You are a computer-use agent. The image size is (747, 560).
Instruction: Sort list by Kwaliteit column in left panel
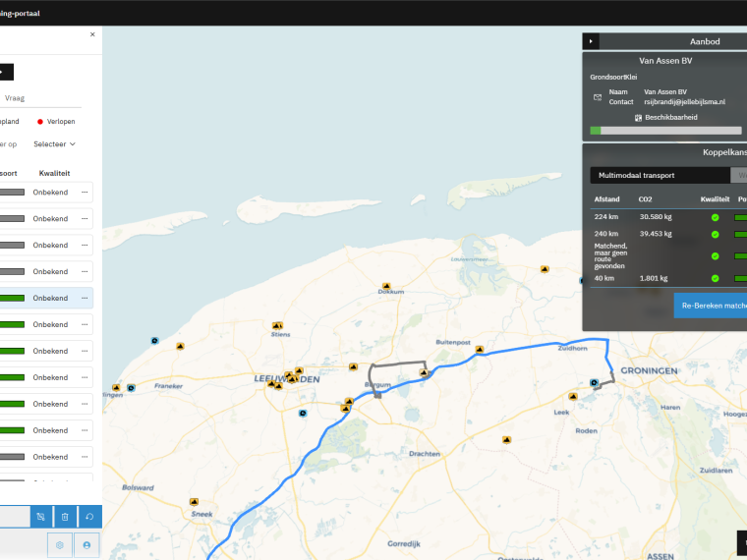pyautogui.click(x=54, y=173)
